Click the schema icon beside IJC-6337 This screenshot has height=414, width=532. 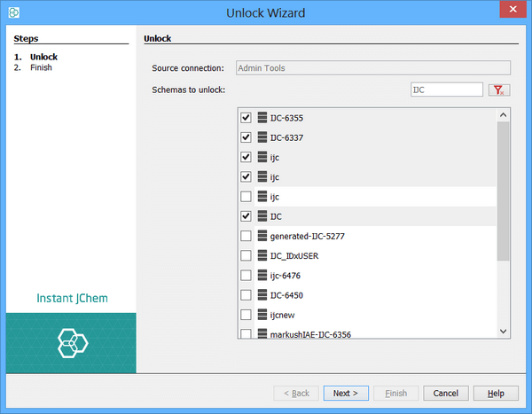tap(262, 137)
